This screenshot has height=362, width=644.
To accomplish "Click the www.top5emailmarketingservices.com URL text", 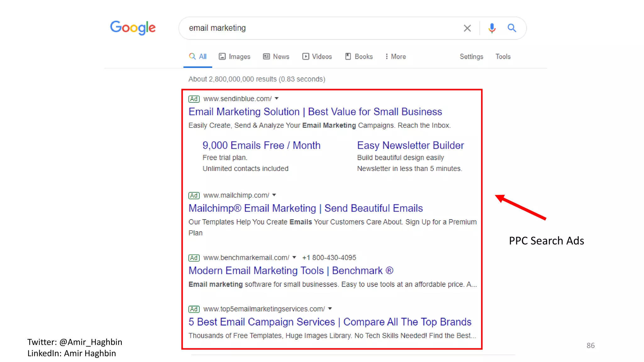I will coord(264,309).
